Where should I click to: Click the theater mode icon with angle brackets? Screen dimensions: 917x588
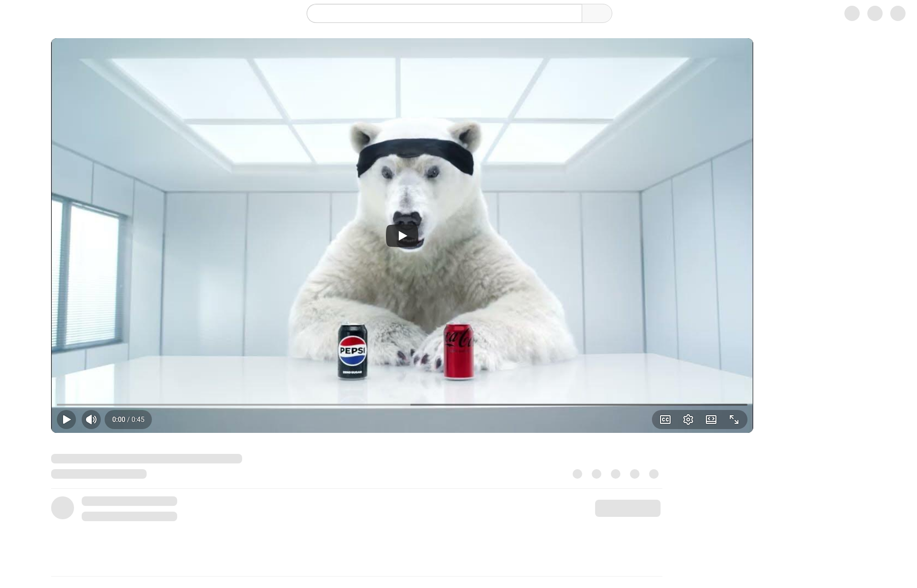coord(711,420)
